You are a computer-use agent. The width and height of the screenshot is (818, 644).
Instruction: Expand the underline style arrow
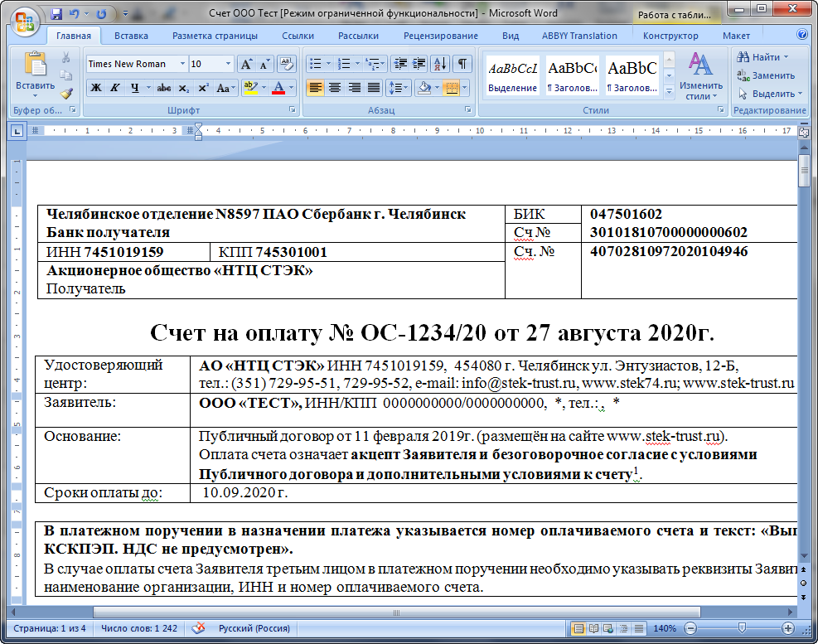click(148, 88)
